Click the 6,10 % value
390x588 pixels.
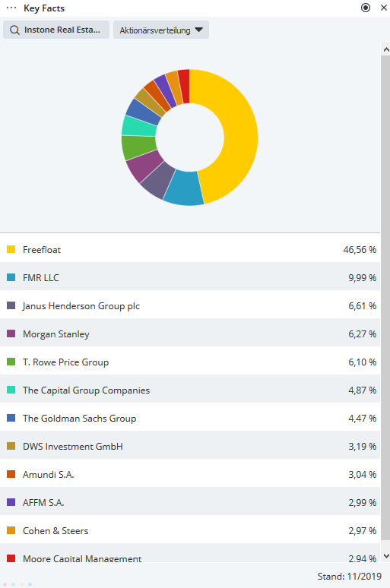coord(362,362)
